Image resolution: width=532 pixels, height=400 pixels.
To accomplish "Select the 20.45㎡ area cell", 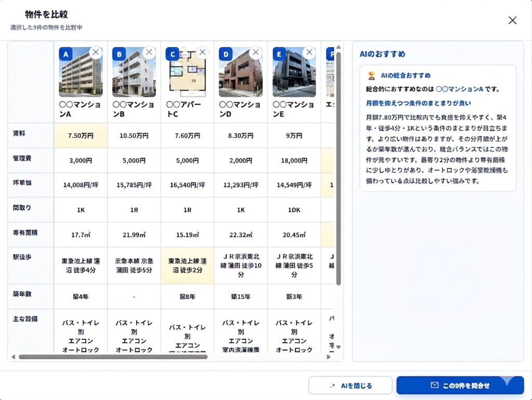I will 294,234.
